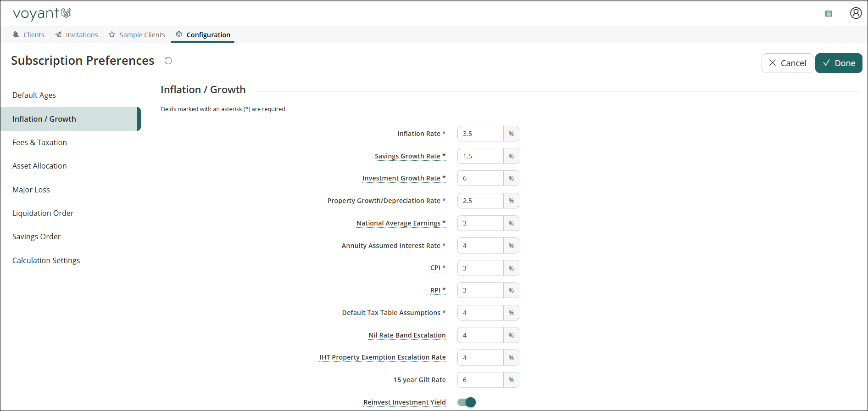Click the National Average Earnings label
868x411 pixels.
click(x=401, y=223)
